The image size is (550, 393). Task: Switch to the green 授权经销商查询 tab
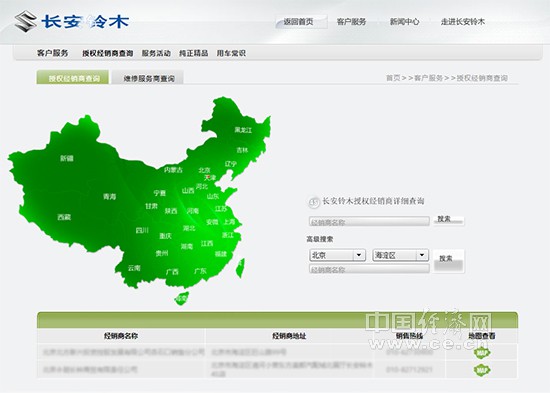coord(73,78)
